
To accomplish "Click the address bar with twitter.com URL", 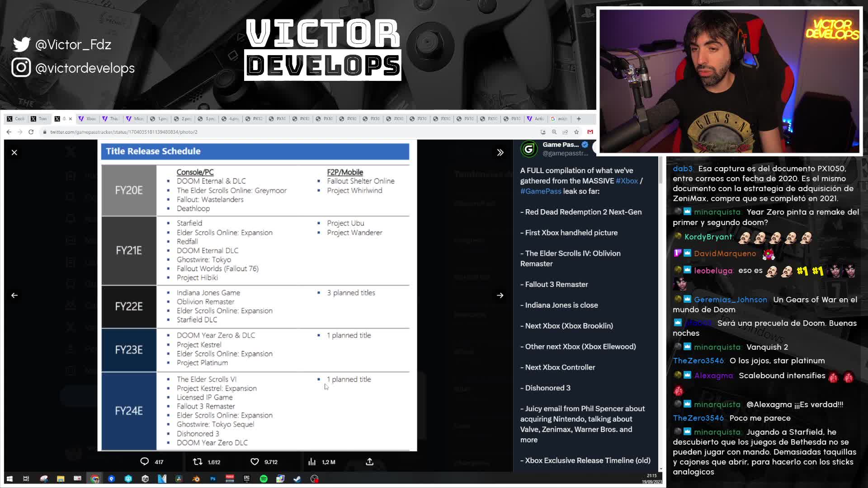I will 289,132.
